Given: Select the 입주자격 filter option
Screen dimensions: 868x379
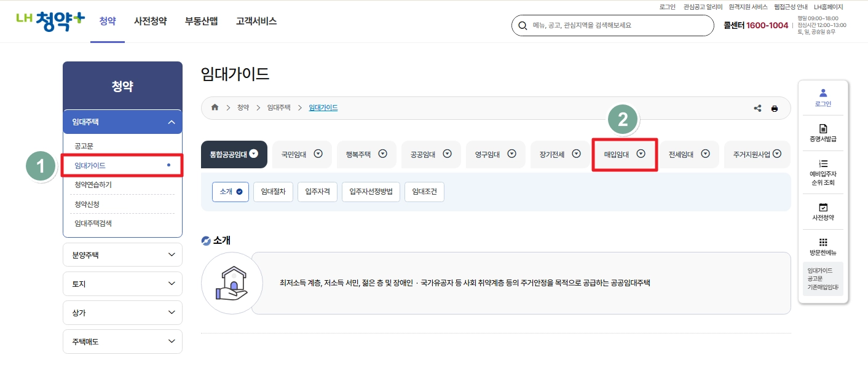Looking at the screenshot, I should [317, 192].
